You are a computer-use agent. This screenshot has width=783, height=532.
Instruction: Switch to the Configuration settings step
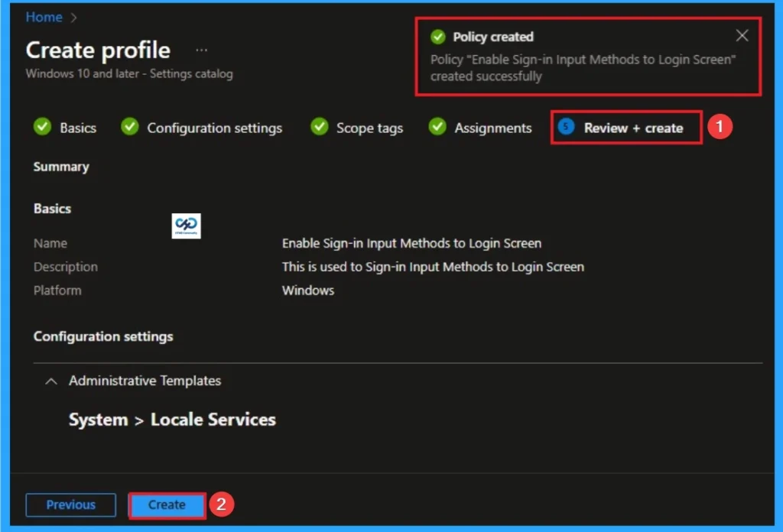point(214,127)
